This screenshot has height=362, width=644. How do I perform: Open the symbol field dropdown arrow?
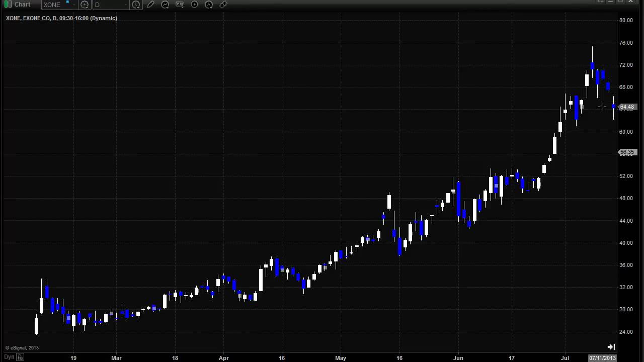(73, 5)
